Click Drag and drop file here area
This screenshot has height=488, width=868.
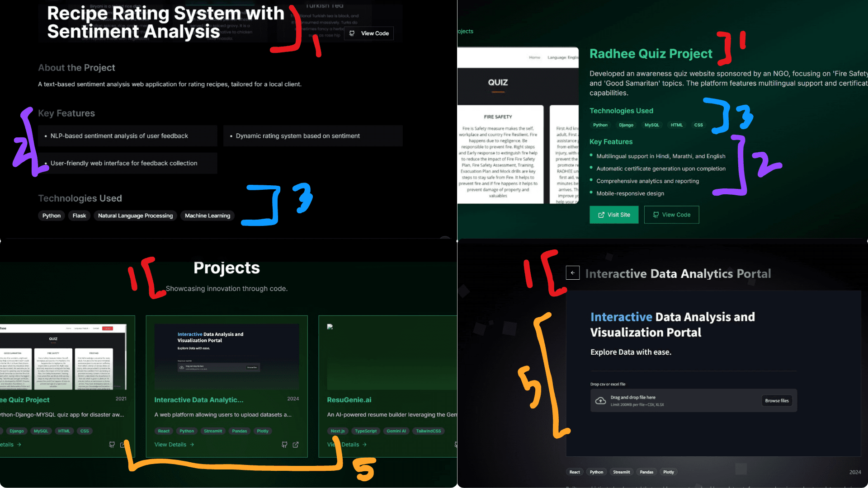click(x=693, y=400)
